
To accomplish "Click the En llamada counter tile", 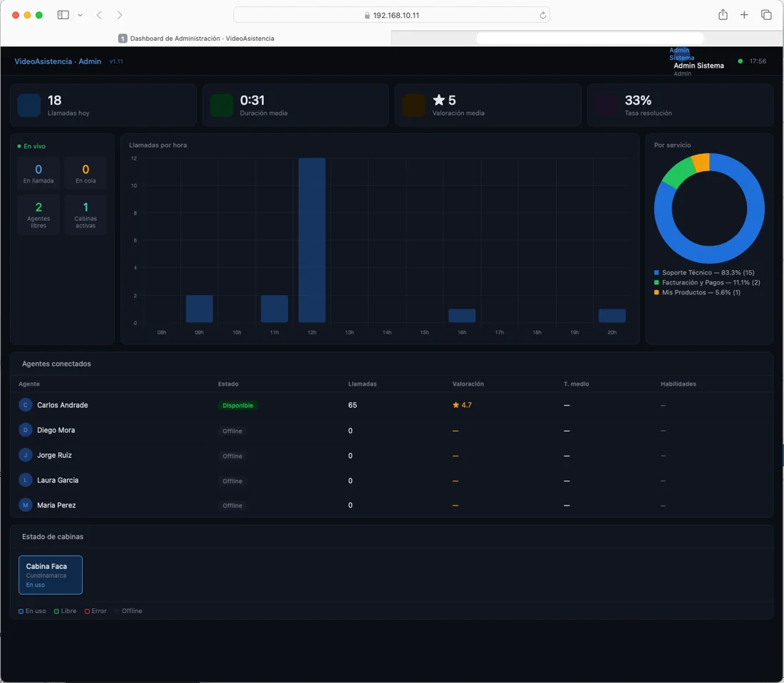I will point(38,173).
